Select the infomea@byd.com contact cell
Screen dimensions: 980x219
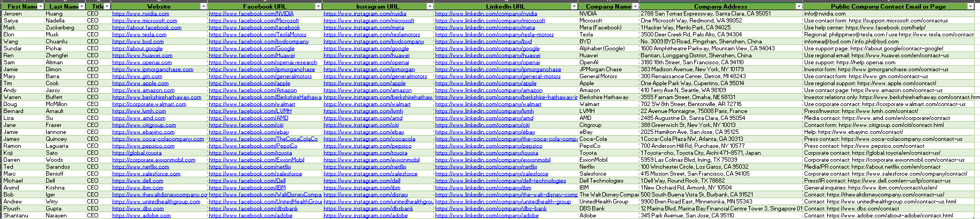click(888, 42)
